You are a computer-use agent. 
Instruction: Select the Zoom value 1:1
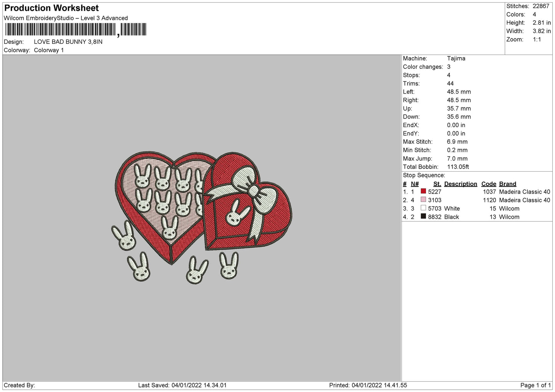pos(537,40)
